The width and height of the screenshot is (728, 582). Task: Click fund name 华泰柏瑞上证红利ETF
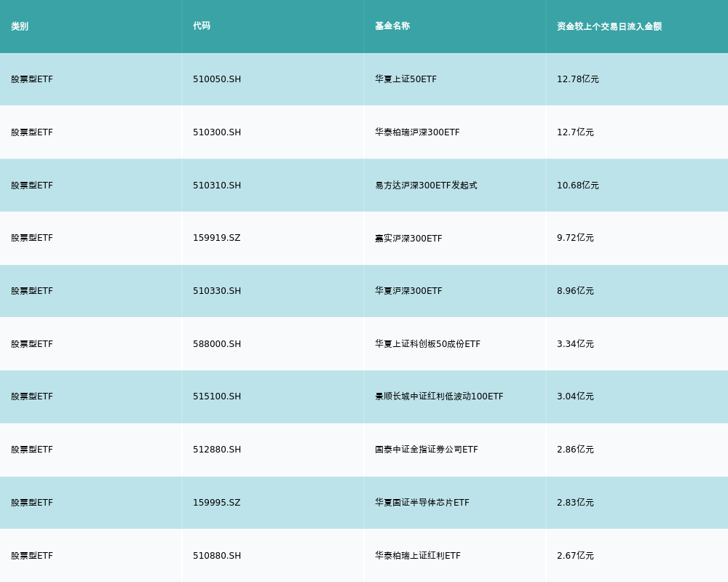pyautogui.click(x=418, y=556)
